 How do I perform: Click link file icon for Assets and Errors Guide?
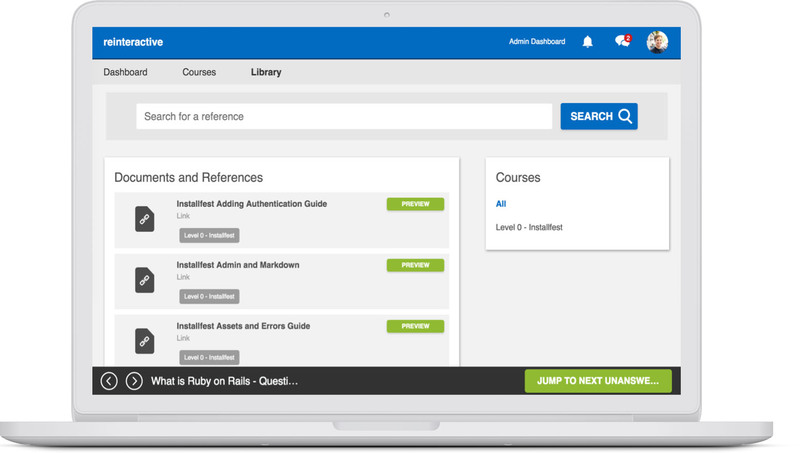pyautogui.click(x=145, y=341)
